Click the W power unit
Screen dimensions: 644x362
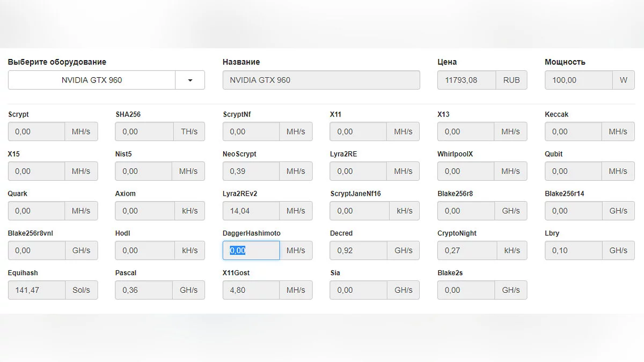[x=624, y=80]
